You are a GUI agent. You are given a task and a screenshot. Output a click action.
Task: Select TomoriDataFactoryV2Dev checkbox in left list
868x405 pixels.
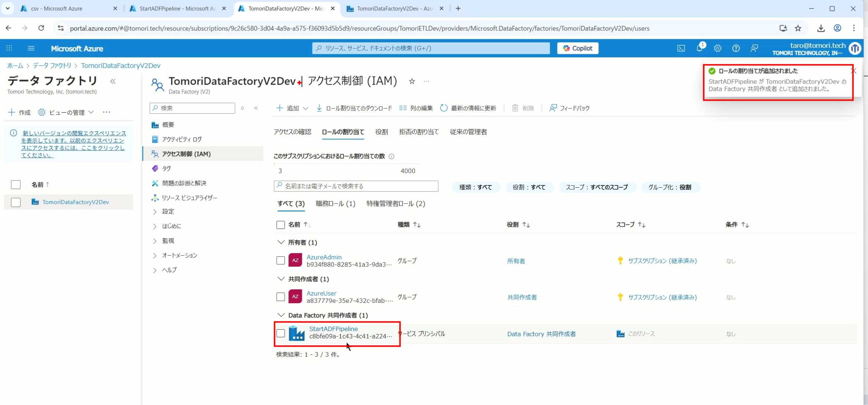(x=16, y=202)
